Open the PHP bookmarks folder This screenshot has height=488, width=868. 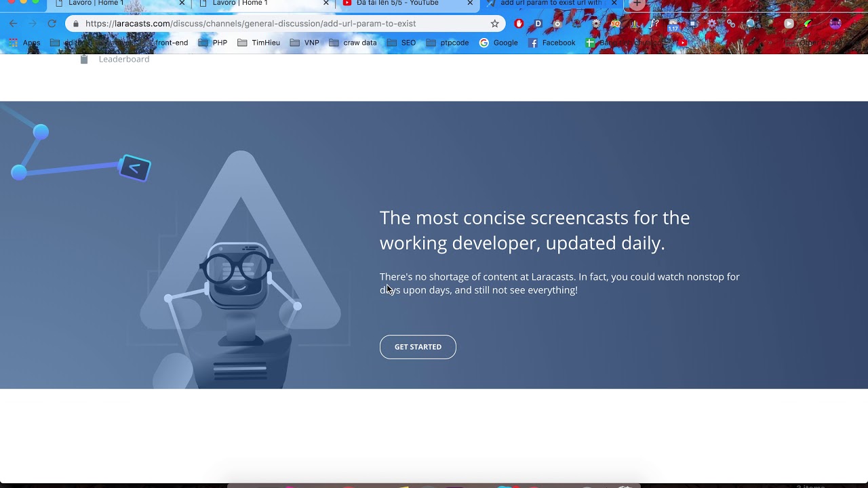click(x=213, y=43)
